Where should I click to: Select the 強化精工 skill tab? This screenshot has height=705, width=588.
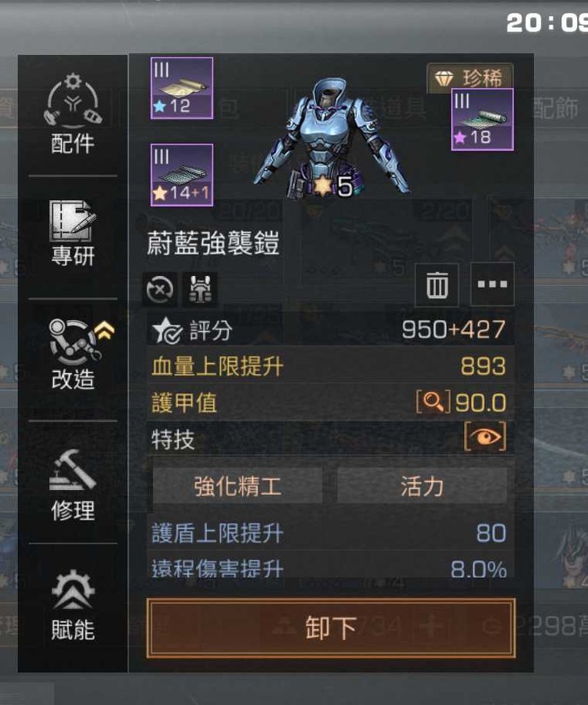(238, 485)
